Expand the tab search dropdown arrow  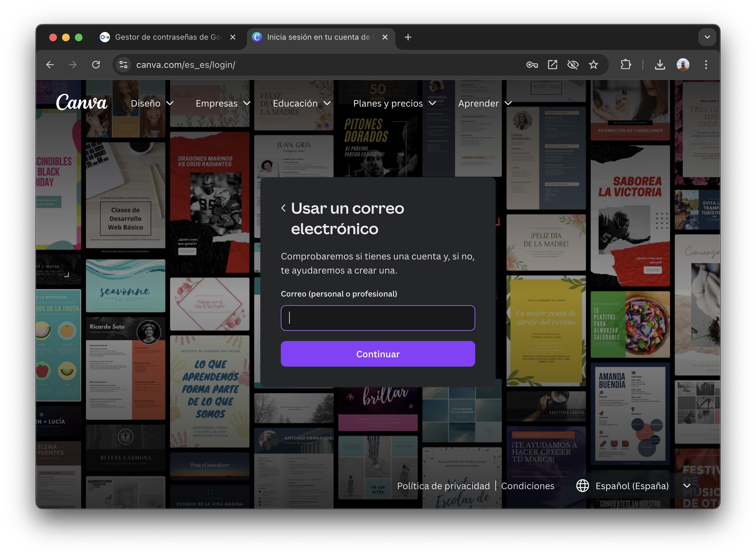coord(707,37)
